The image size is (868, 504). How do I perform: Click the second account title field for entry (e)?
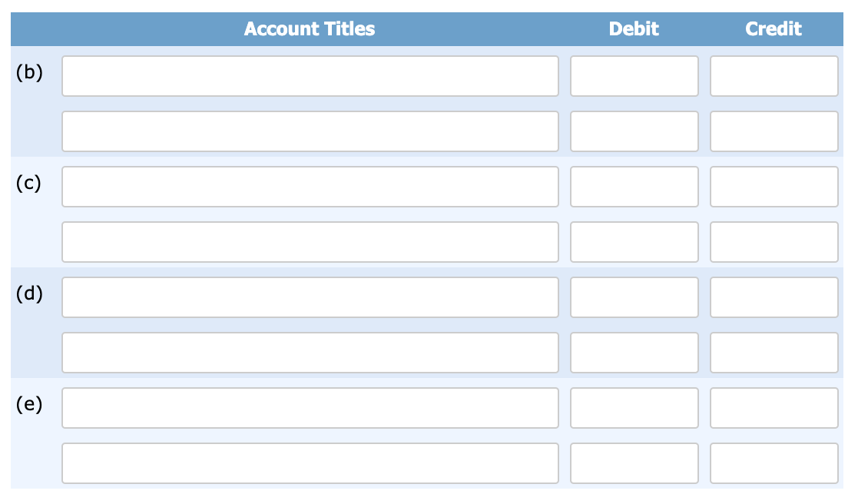(310, 463)
